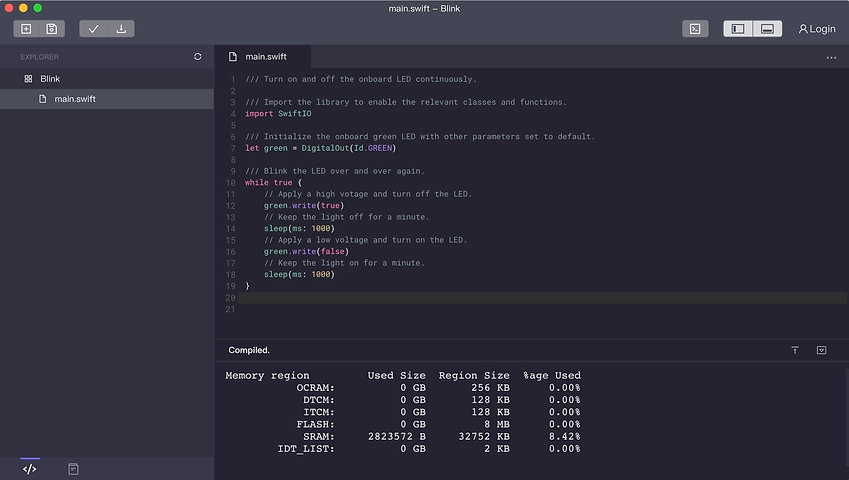Click the empty highlighted line 20

pos(541,298)
